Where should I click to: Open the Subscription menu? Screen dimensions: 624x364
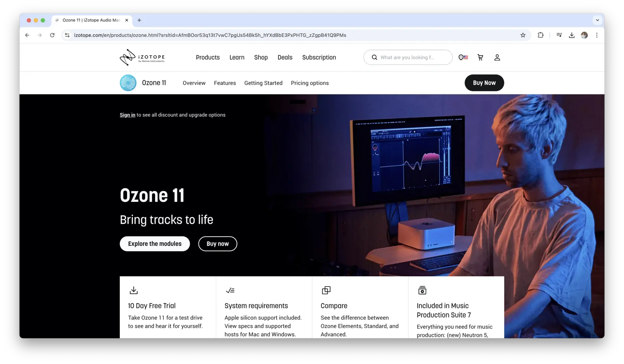319,58
